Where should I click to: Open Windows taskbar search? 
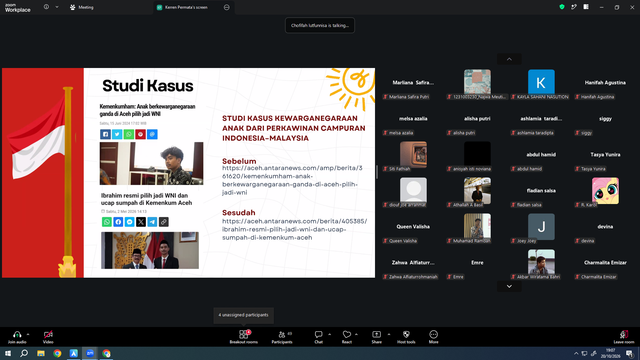click(x=24, y=353)
